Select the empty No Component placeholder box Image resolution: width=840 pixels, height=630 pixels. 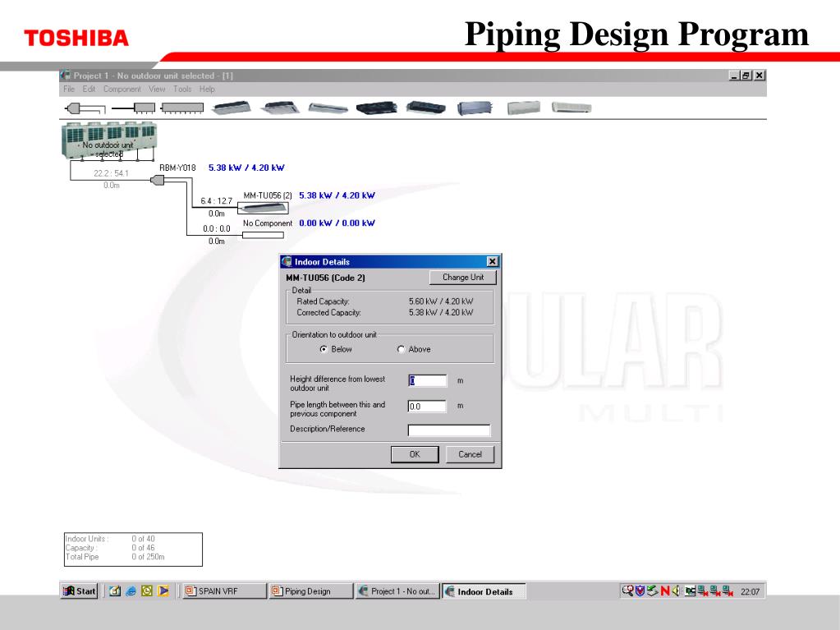point(263,235)
